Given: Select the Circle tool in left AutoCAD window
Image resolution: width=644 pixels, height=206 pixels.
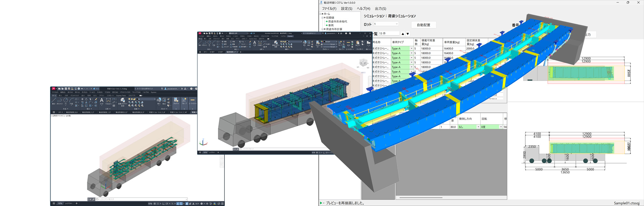Looking at the screenshot, I should [66, 101].
